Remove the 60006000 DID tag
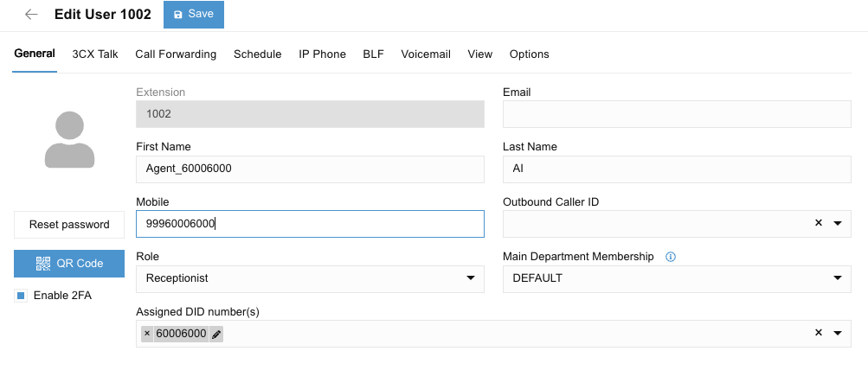Viewport: 868px width, 370px height. [x=147, y=334]
